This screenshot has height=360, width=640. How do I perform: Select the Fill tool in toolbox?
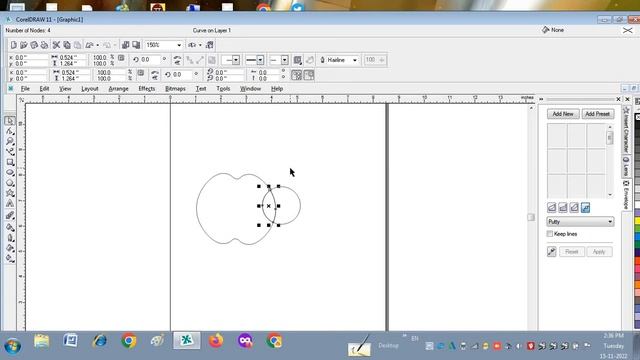coord(10,248)
